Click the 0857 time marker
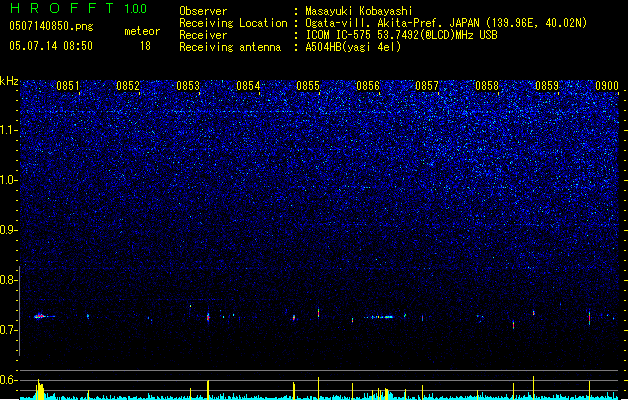The image size is (629, 400). point(427,86)
